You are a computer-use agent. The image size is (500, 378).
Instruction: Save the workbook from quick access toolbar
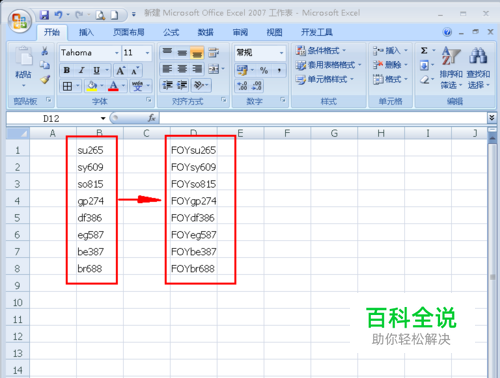click(x=44, y=15)
